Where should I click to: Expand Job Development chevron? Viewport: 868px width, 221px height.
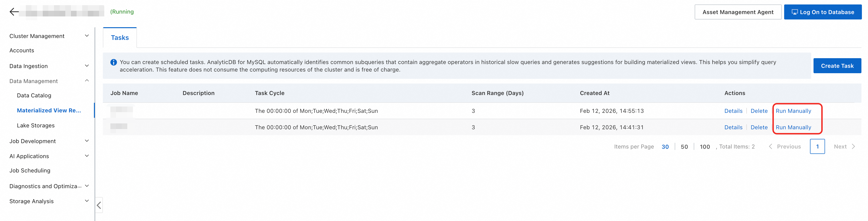(87, 141)
